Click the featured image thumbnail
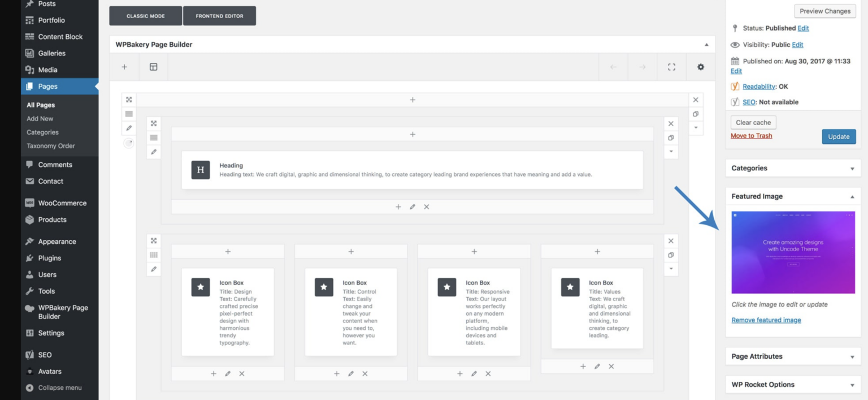This screenshot has height=400, width=868. tap(793, 252)
